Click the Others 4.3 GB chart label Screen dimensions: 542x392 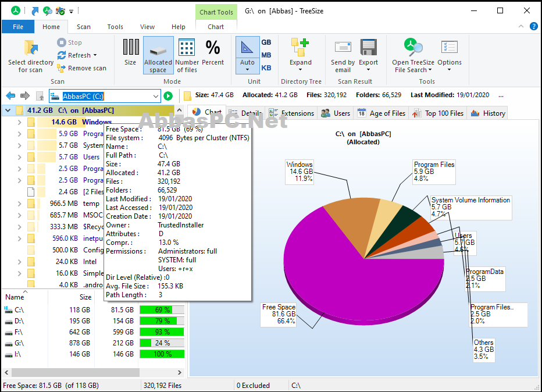coord(484,350)
